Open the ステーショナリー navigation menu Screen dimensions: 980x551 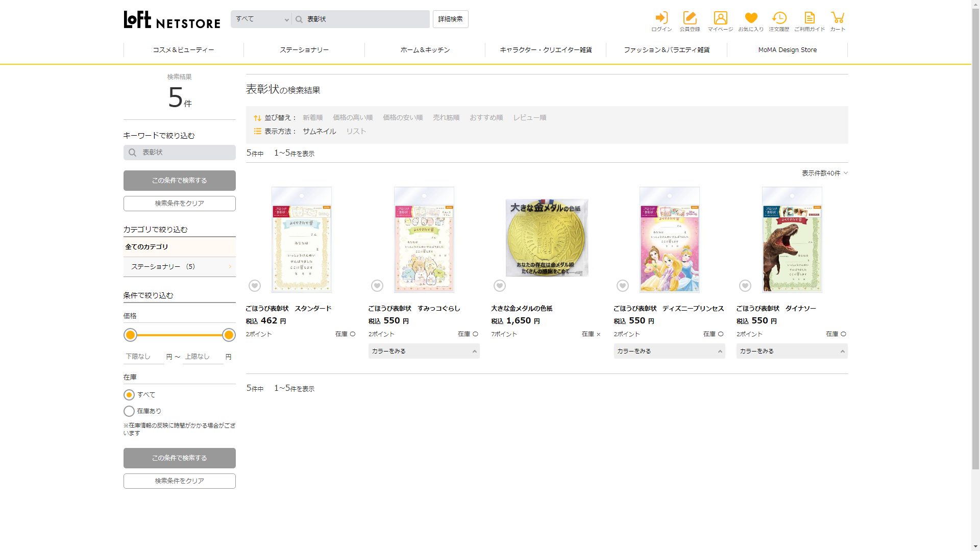pos(304,50)
